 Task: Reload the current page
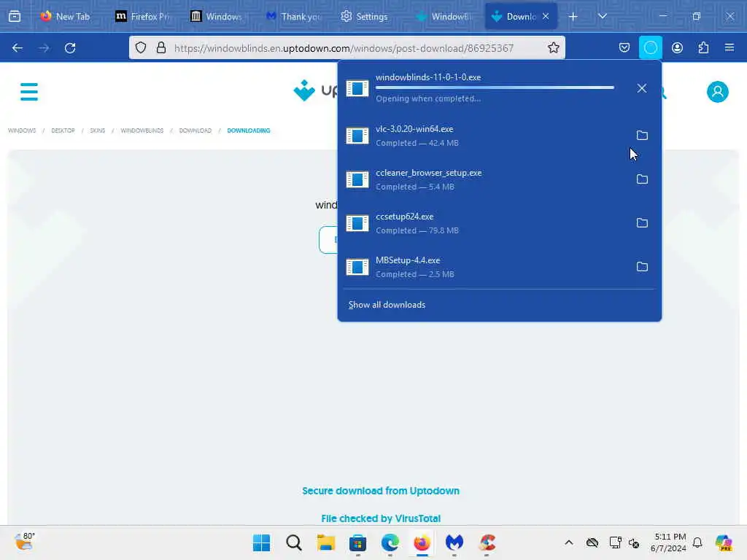70,47
